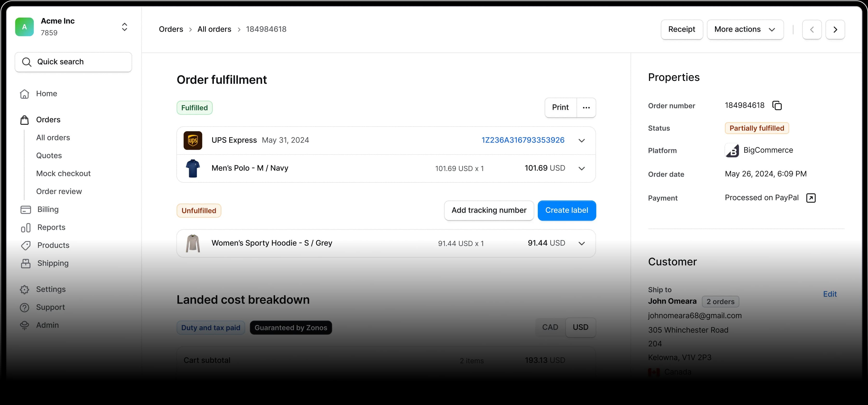Select USD in the currency toggle
This screenshot has height=405, width=868.
point(580,327)
